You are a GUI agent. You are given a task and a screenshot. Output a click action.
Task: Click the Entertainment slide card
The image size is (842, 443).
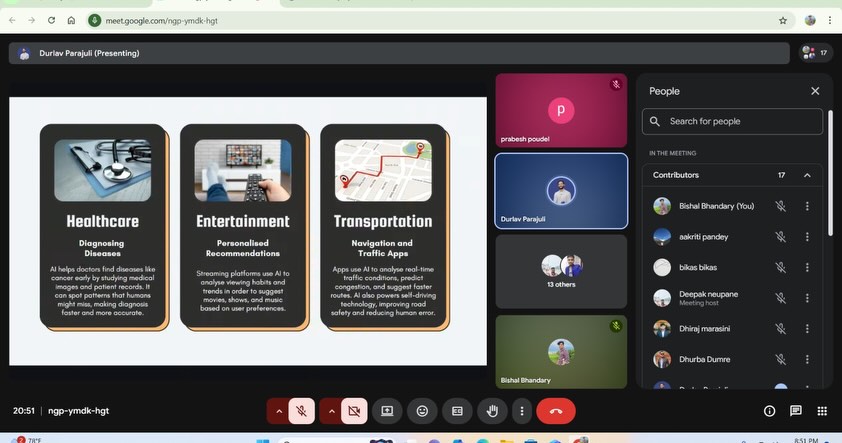point(244,227)
